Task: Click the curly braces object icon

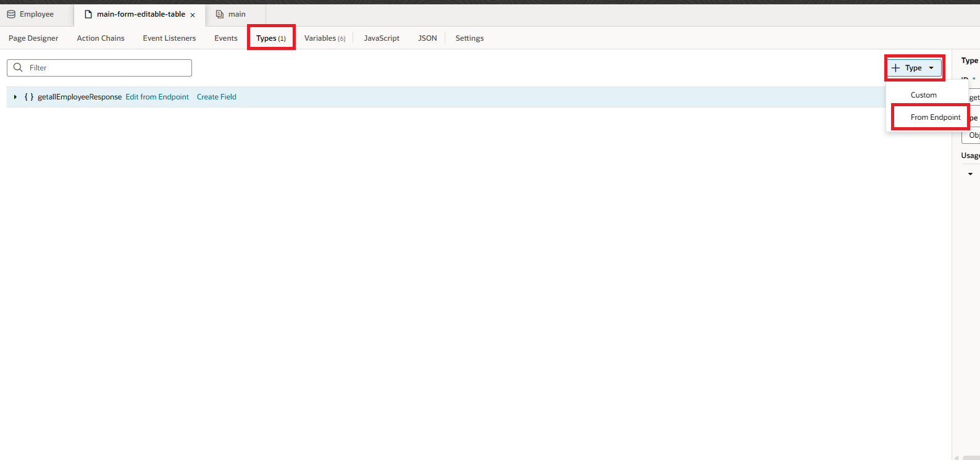Action: pos(29,97)
